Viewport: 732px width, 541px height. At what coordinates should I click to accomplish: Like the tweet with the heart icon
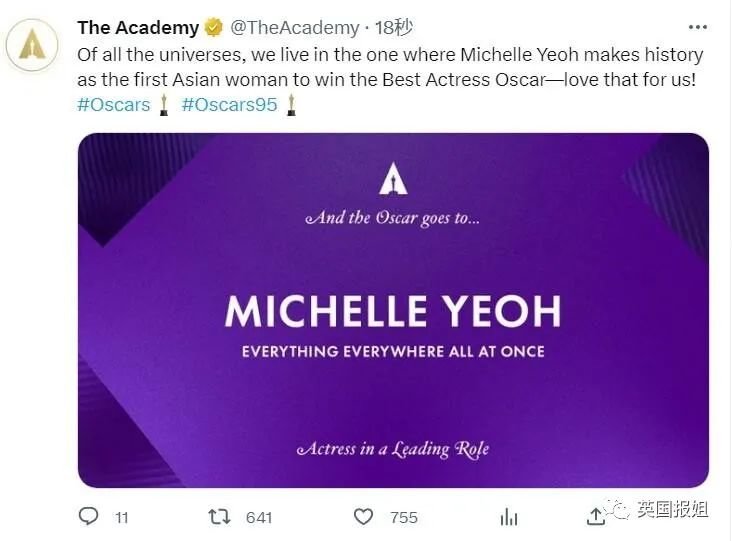(364, 516)
